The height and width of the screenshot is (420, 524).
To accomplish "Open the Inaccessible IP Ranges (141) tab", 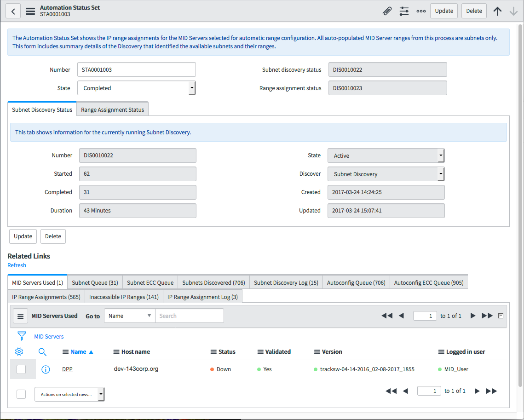I will tap(124, 297).
